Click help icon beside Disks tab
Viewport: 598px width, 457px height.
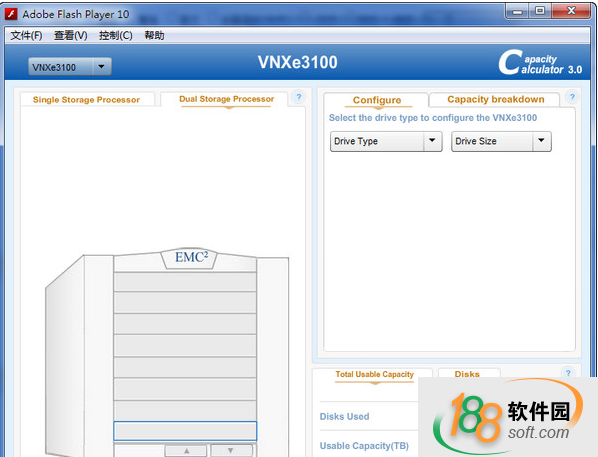pyautogui.click(x=568, y=373)
